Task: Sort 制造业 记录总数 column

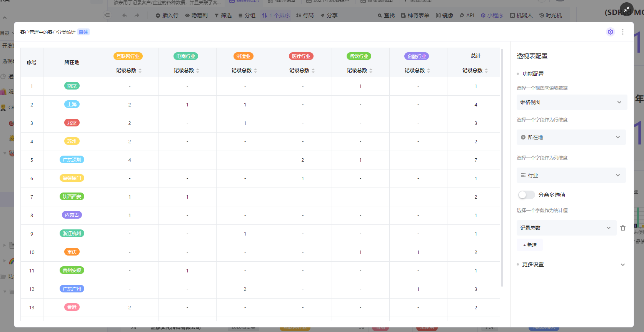Action: click(255, 71)
